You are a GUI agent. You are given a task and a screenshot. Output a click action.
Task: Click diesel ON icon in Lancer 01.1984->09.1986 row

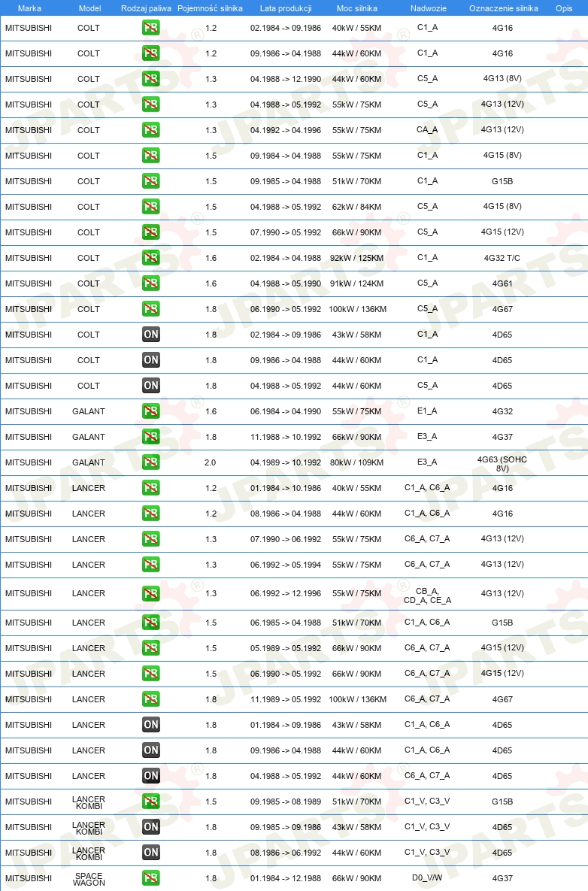pos(150,725)
